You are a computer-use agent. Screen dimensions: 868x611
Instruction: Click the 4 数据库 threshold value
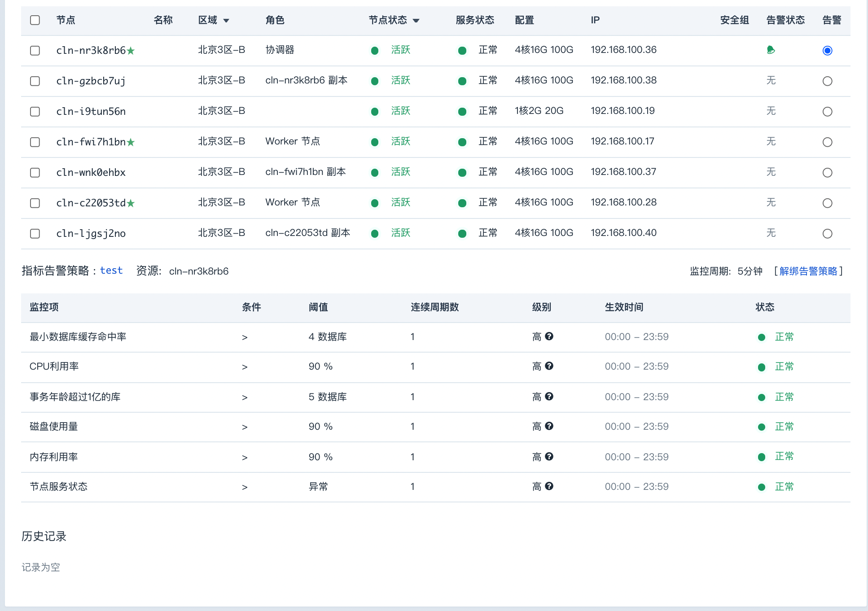327,337
